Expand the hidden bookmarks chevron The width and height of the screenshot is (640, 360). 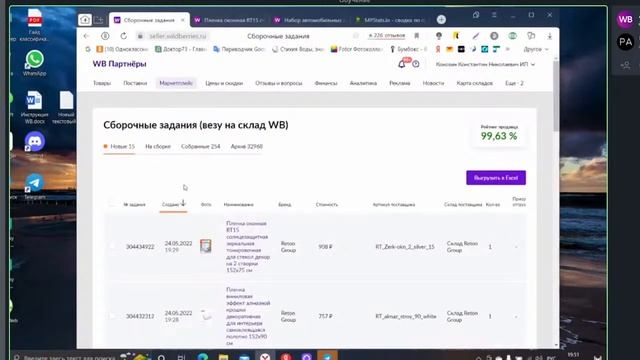pos(508,49)
